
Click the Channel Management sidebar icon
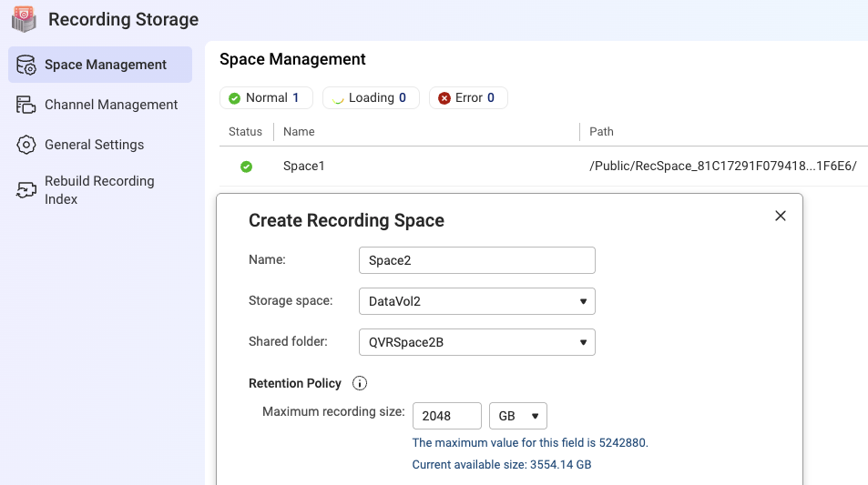pyautogui.click(x=26, y=105)
